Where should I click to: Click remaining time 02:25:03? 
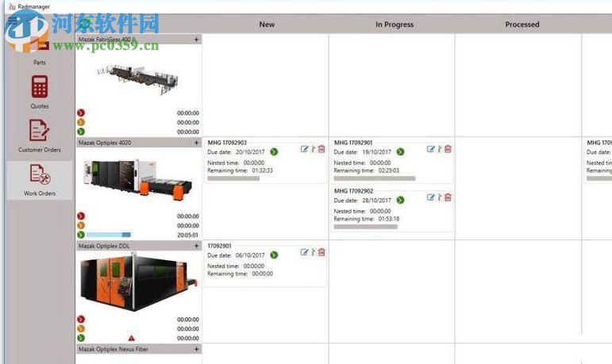click(389, 171)
